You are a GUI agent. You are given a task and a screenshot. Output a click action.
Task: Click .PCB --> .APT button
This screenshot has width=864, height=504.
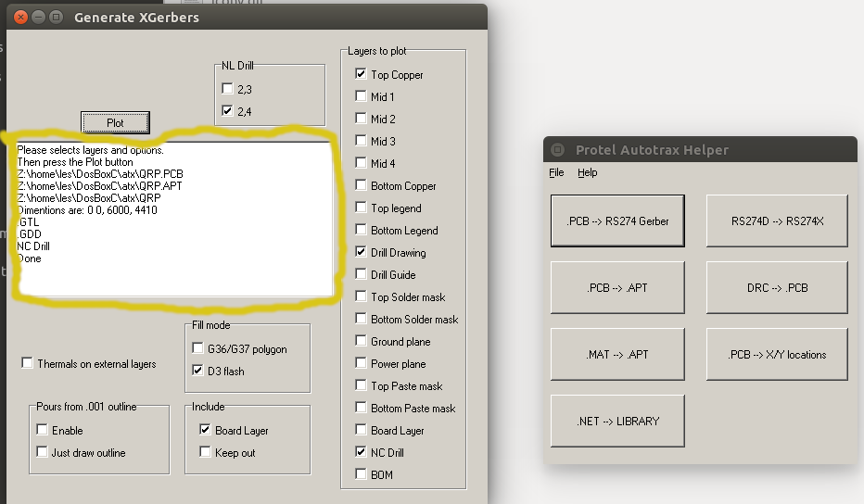[617, 287]
